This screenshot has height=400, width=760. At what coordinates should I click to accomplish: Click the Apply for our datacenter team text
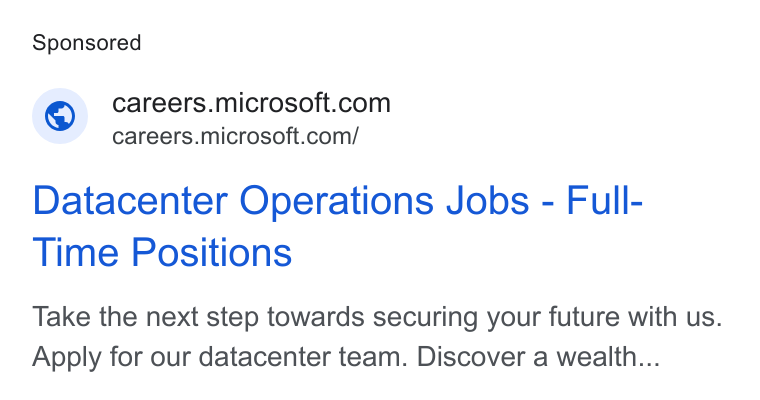[x=220, y=358]
